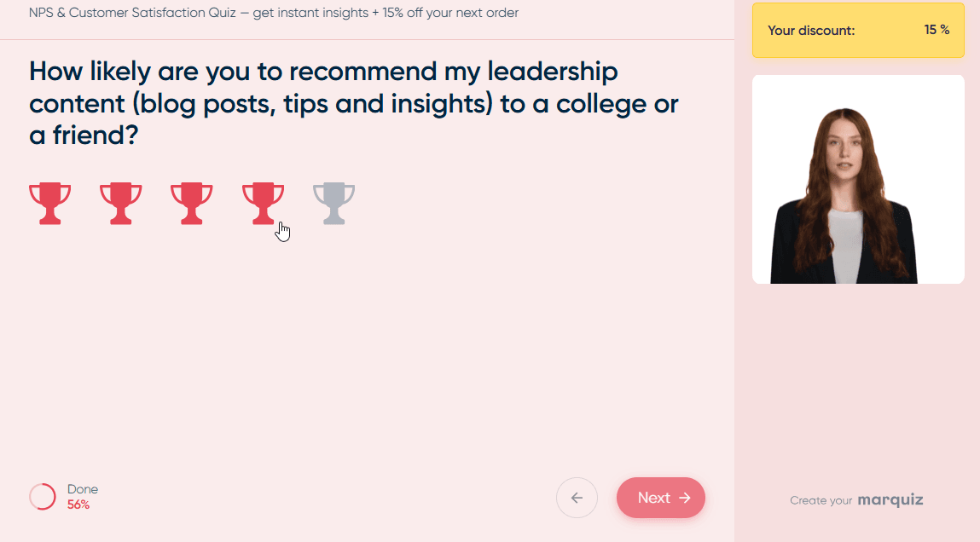Select the fifth gray trophy for the top rating

click(333, 203)
